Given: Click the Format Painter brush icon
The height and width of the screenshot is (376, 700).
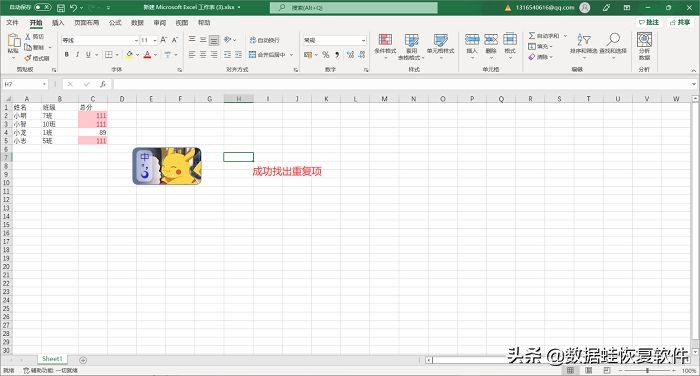Looking at the screenshot, I should (x=28, y=58).
